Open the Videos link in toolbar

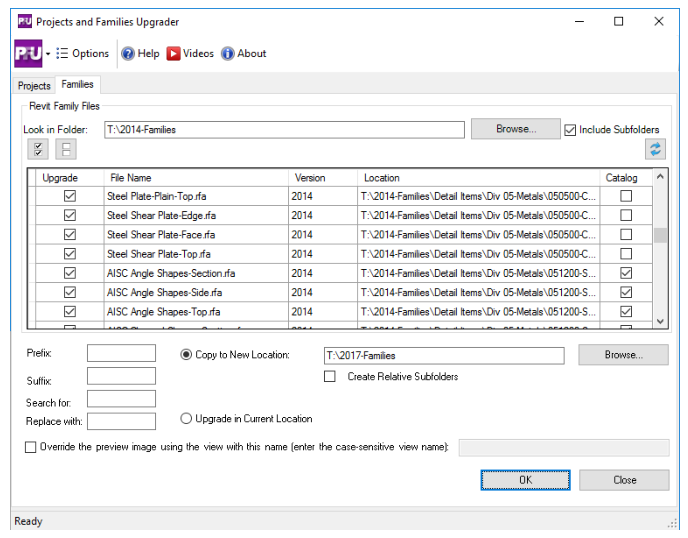190,54
